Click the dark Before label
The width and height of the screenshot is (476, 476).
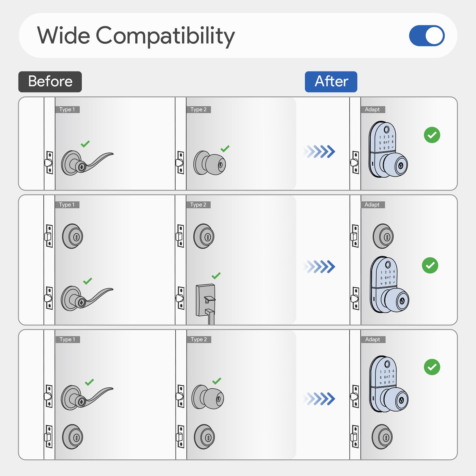pyautogui.click(x=50, y=82)
